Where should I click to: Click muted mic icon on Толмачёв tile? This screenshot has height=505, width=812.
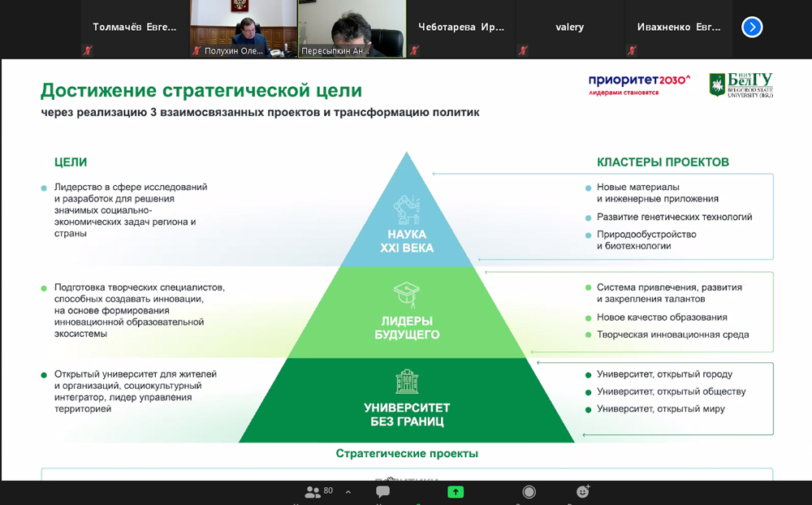(88, 50)
